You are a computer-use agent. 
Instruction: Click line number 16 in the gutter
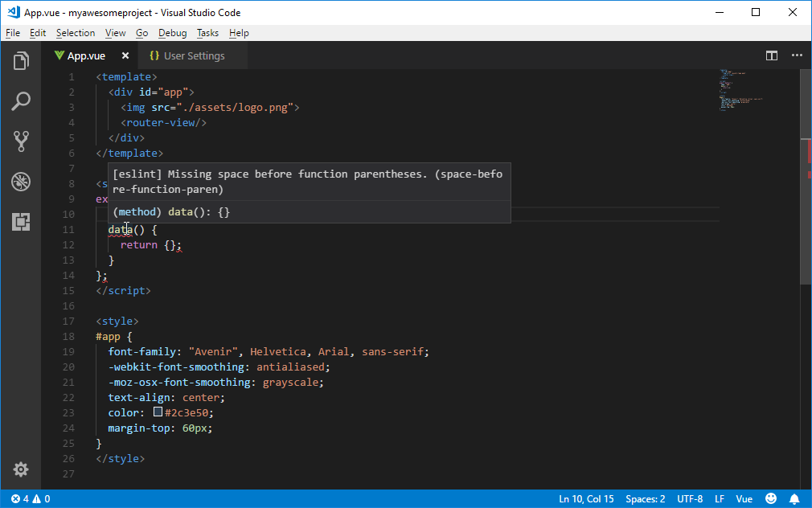68,306
